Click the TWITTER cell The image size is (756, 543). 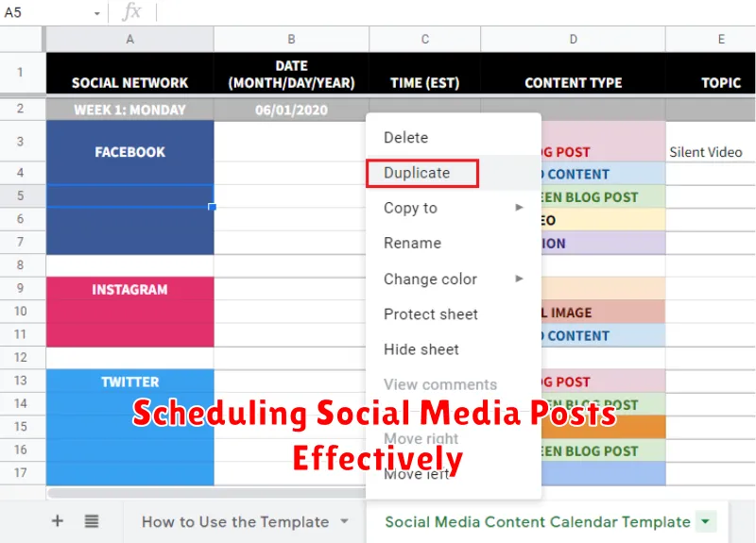129,382
